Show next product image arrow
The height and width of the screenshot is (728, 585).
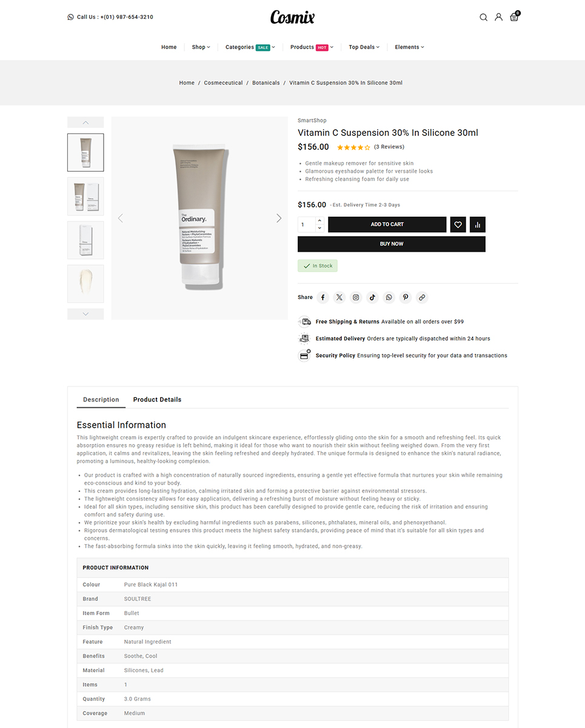(x=279, y=218)
